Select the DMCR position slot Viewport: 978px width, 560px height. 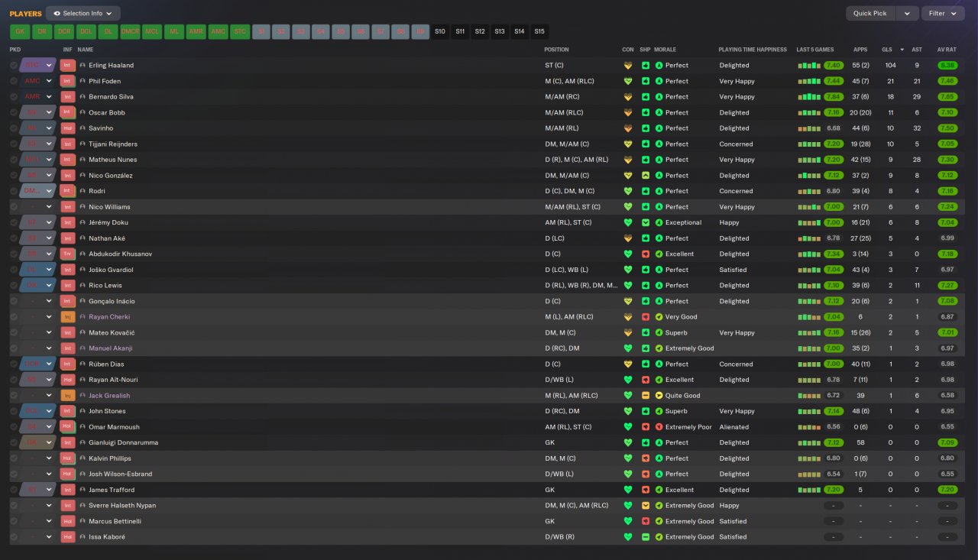(x=130, y=31)
